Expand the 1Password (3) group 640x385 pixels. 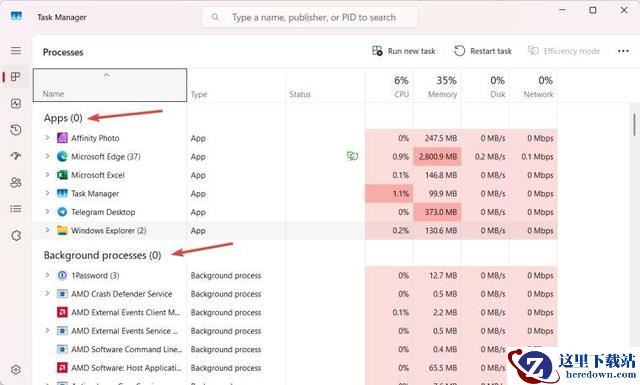(47, 275)
